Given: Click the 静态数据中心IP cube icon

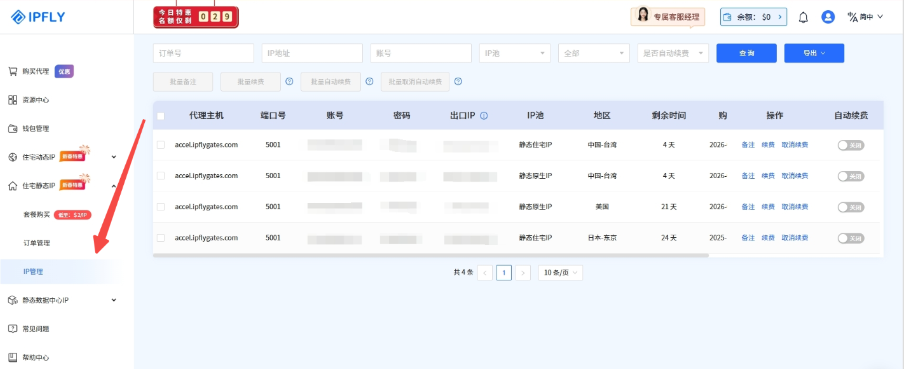Looking at the screenshot, I should (13, 300).
